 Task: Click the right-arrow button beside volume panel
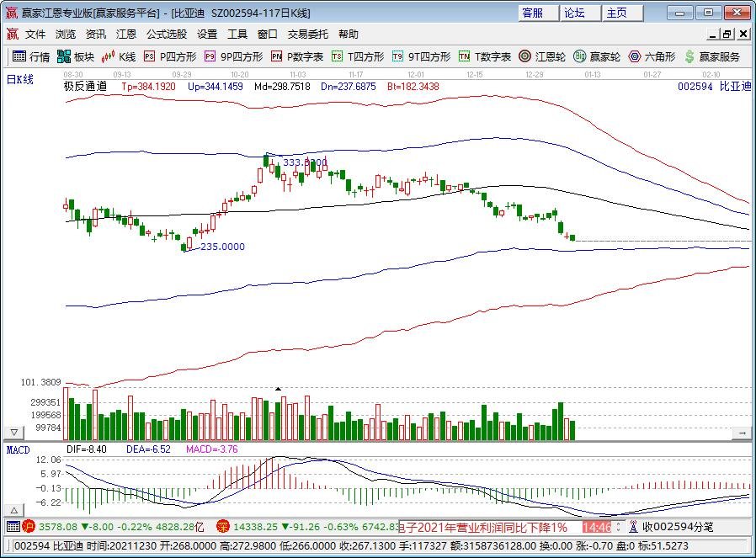coord(742,433)
